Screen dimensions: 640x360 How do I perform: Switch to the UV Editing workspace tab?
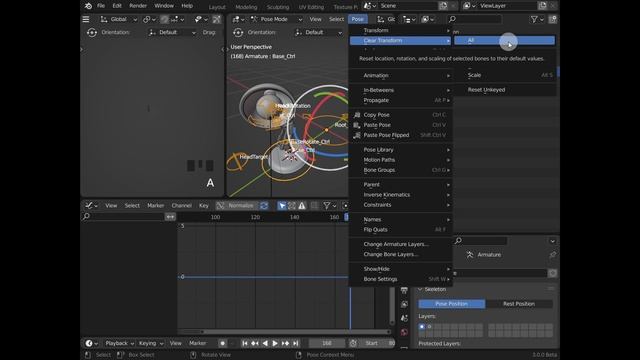[x=311, y=7]
